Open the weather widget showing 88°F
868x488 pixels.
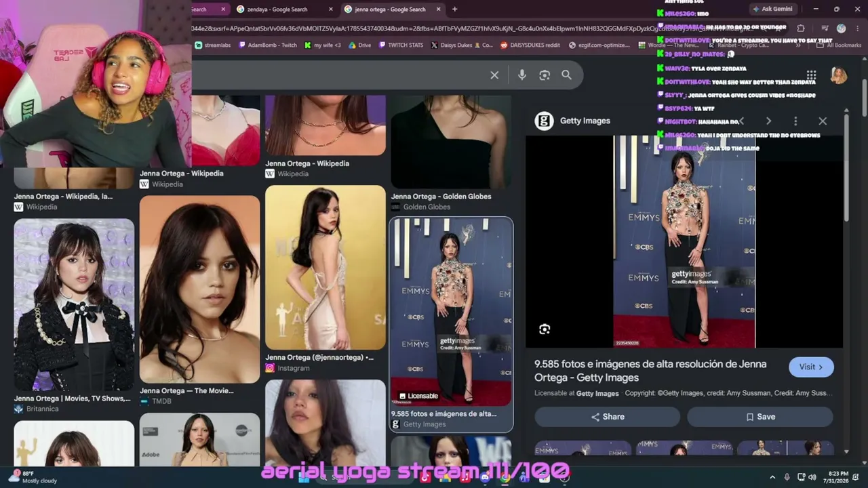coord(33,476)
